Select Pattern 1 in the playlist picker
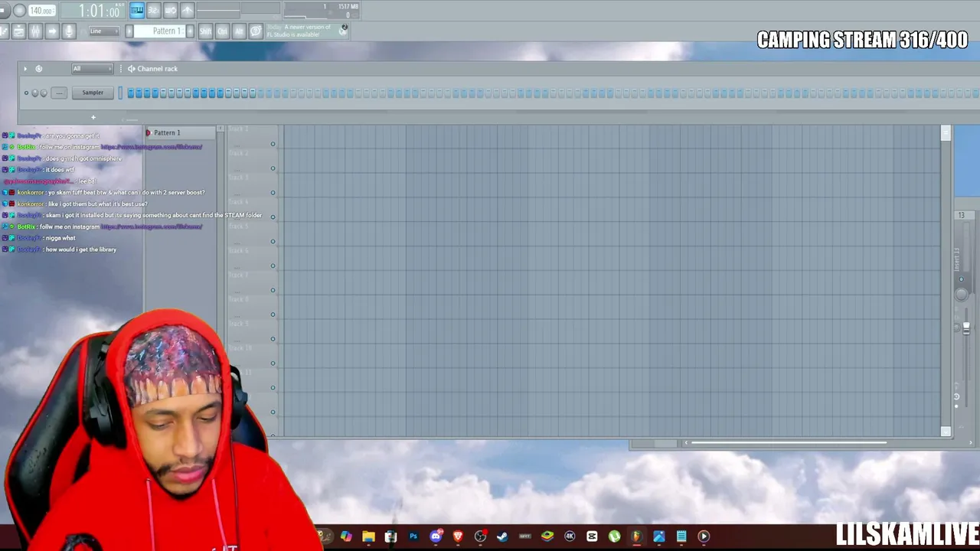This screenshot has height=551, width=980. click(181, 133)
